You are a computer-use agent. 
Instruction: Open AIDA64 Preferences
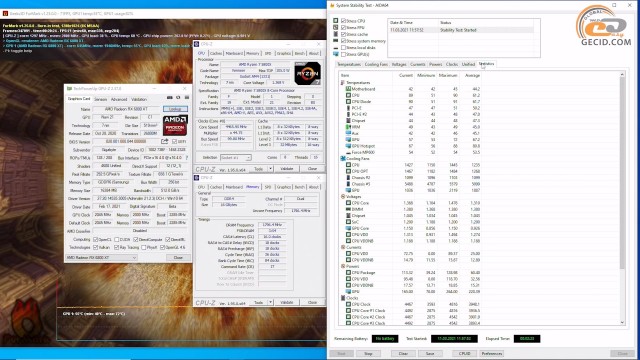492,353
